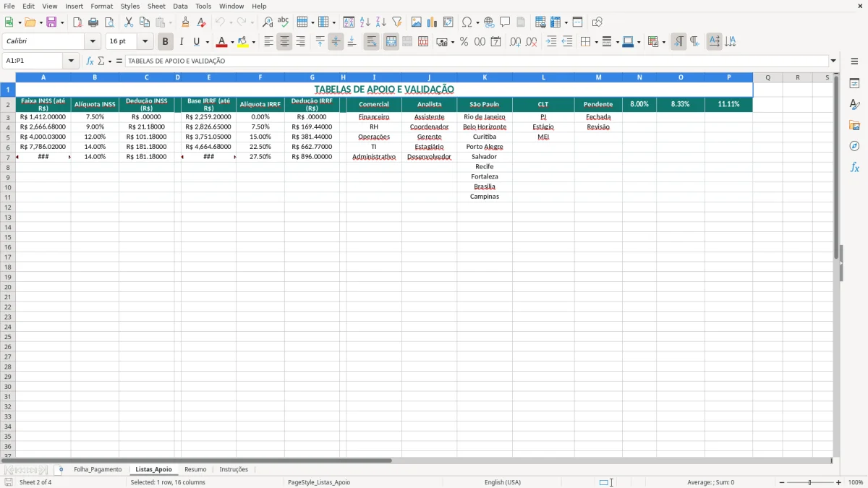Screen dimensions: 868x488
Task: Click Insert Hyperlink icon
Action: [x=489, y=22]
